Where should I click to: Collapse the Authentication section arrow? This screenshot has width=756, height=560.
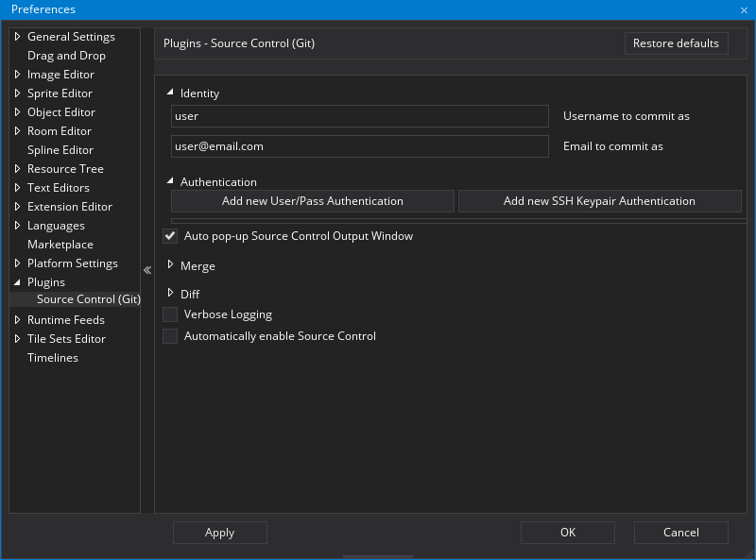click(171, 181)
